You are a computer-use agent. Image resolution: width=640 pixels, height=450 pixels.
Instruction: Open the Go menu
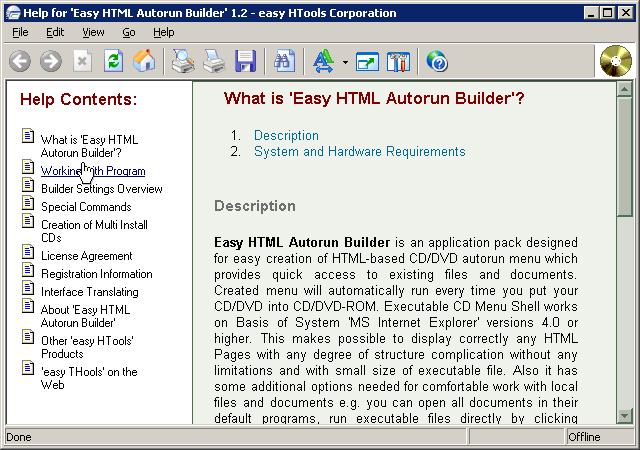[x=129, y=32]
